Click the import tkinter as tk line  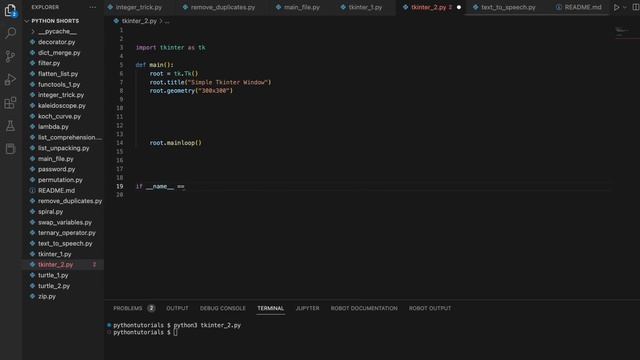tap(171, 48)
